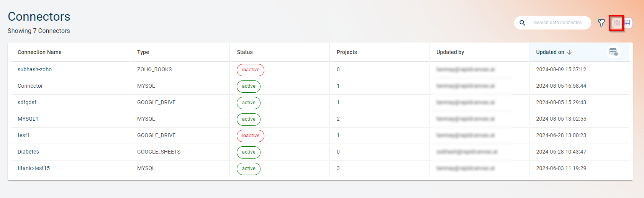Image resolution: width=644 pixels, height=198 pixels.
Task: Open table column settings icon
Action: click(613, 52)
